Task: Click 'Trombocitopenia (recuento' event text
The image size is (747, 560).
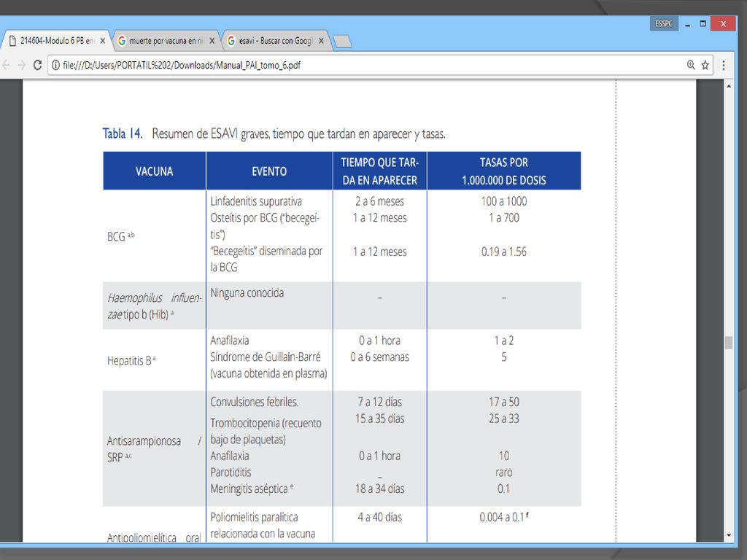Action: tap(266, 424)
